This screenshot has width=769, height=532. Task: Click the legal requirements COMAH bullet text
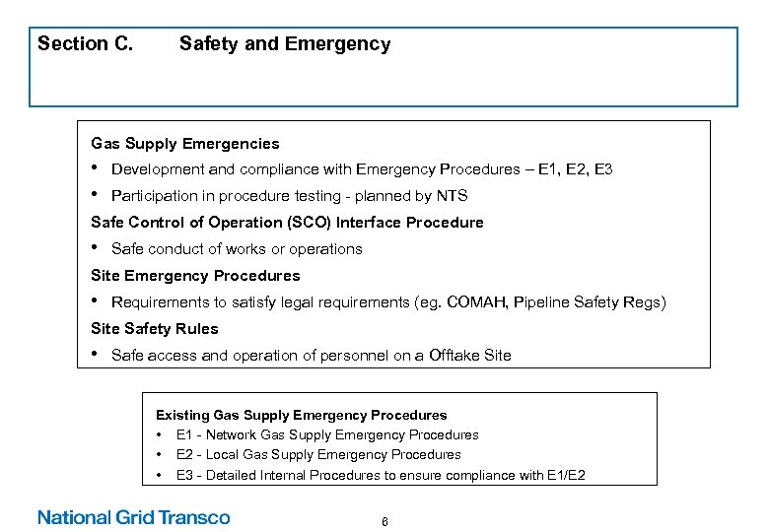pyautogui.click(x=388, y=302)
